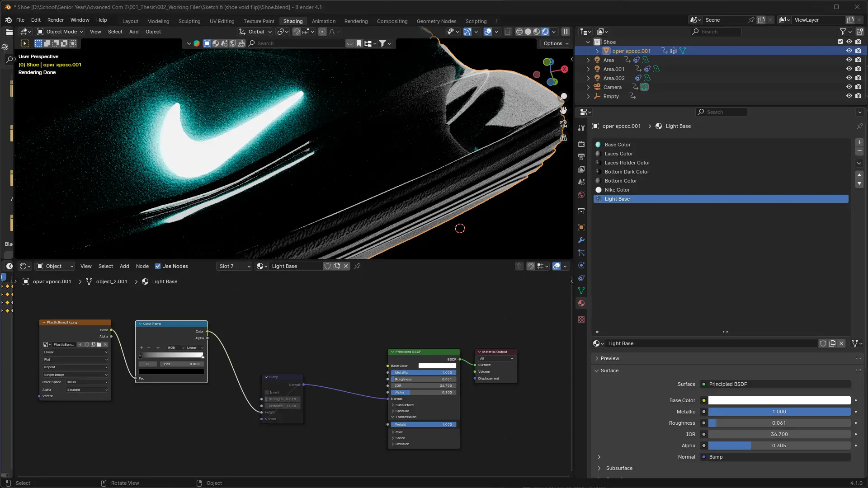Hide Area.002 light in viewport
The height and width of the screenshot is (488, 868).
(849, 78)
